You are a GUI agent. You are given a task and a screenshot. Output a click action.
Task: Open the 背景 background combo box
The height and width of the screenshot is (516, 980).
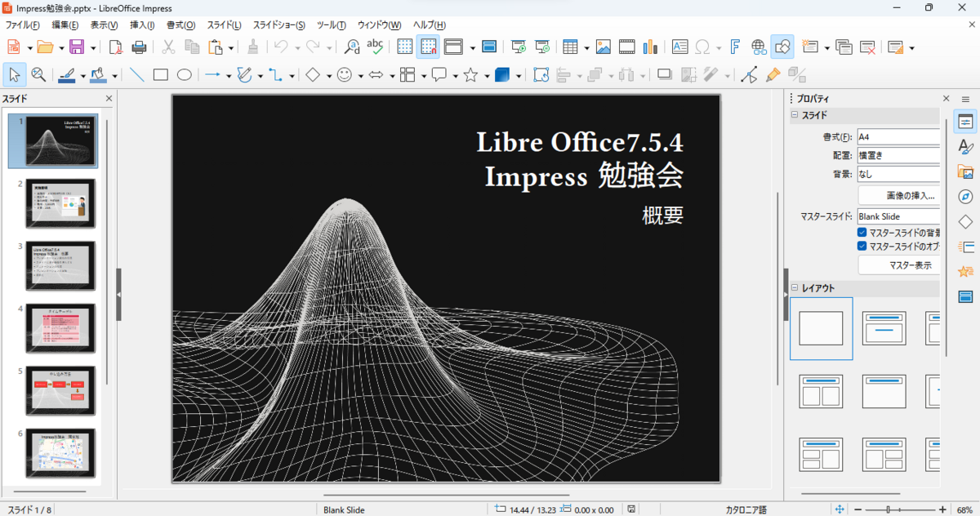coord(898,174)
